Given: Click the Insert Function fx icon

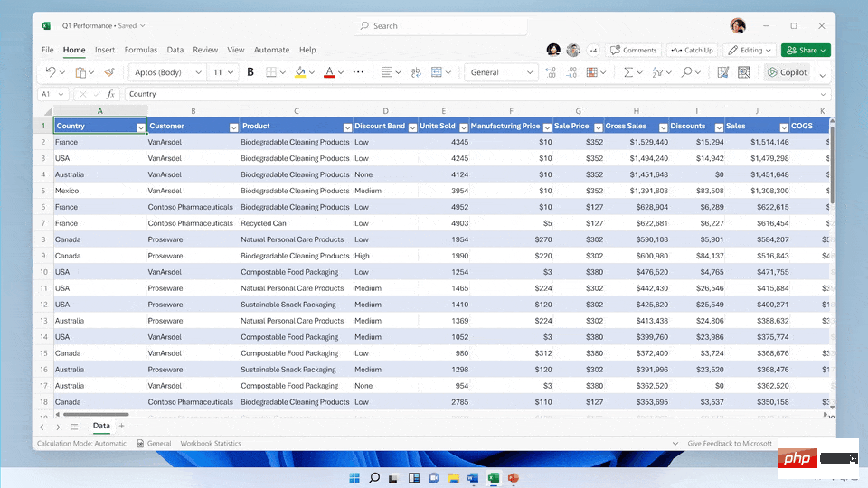Looking at the screenshot, I should tap(110, 94).
